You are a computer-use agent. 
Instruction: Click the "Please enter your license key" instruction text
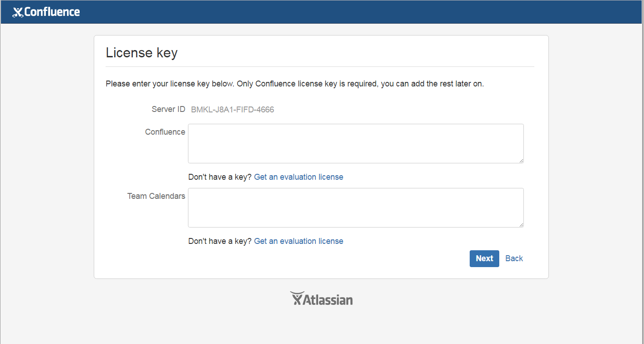[294, 84]
